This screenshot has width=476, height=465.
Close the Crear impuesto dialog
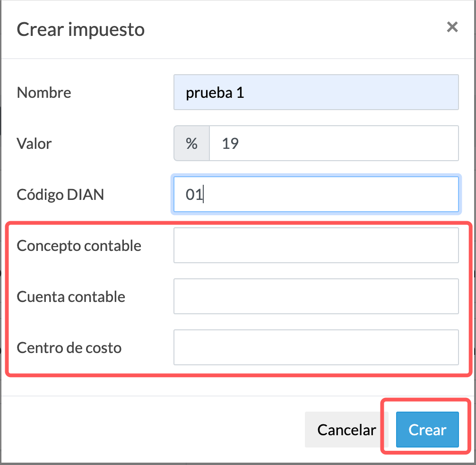[452, 27]
